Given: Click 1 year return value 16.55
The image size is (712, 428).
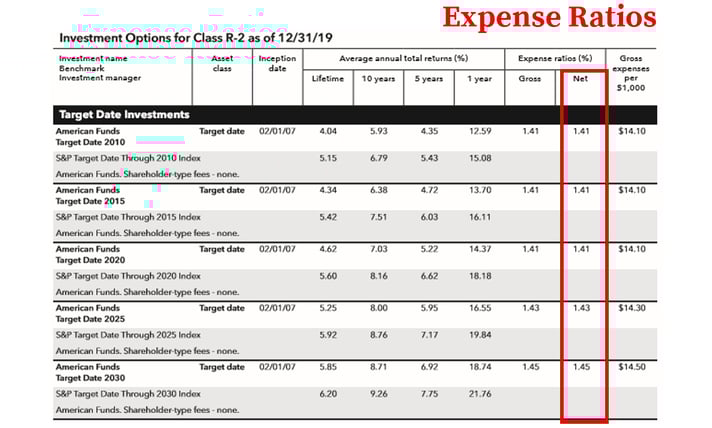Looking at the screenshot, I should coord(480,308).
